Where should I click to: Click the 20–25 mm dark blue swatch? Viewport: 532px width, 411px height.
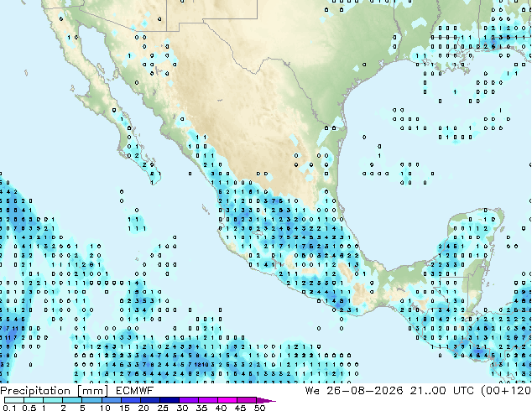point(150,400)
